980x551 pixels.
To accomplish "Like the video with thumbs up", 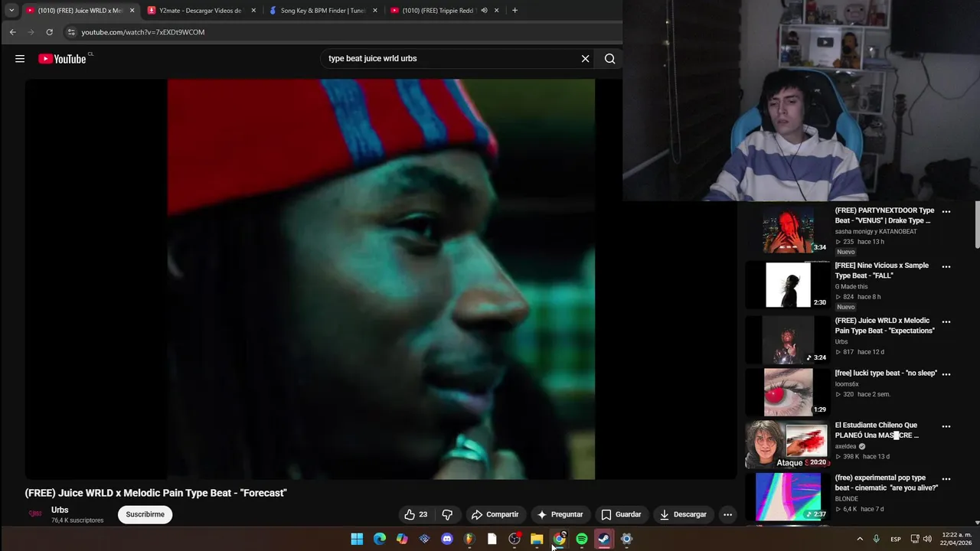I will point(416,514).
